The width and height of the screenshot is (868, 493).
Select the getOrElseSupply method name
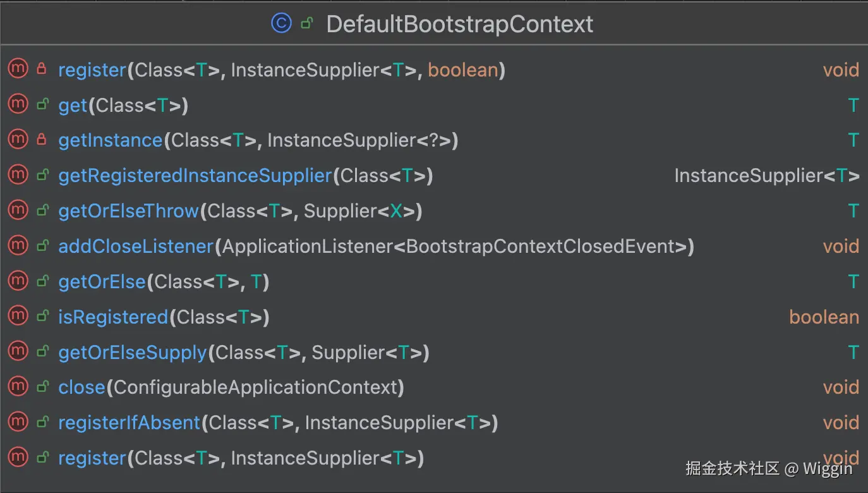point(133,352)
